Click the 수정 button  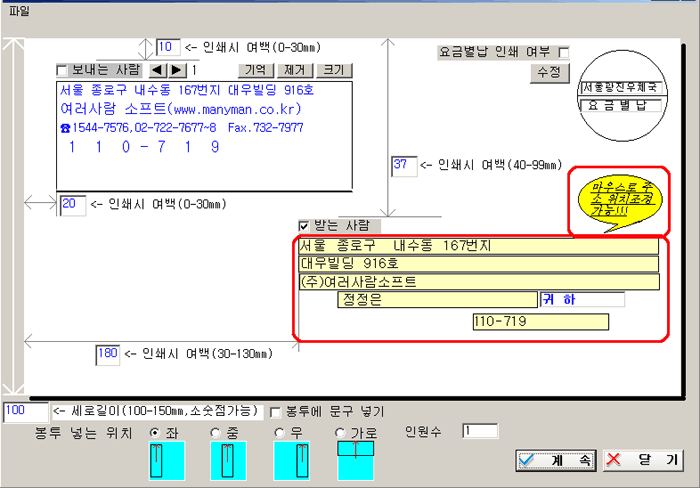click(x=548, y=73)
